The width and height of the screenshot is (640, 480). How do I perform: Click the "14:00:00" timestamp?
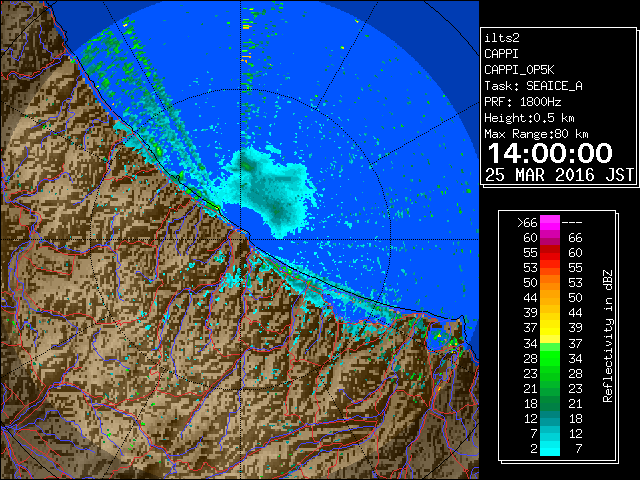(550, 153)
